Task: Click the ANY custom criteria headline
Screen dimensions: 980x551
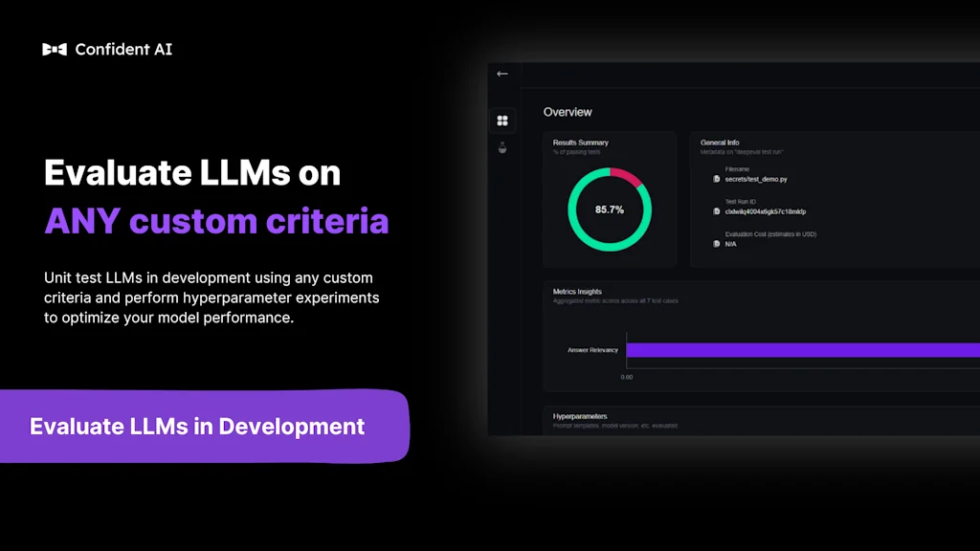Action: (216, 221)
